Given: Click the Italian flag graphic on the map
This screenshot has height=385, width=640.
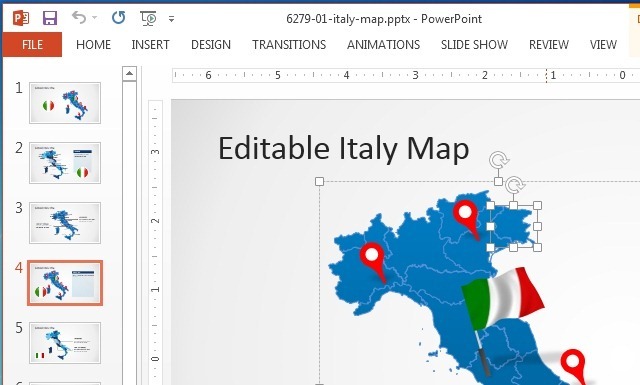Looking at the screenshot, I should [x=502, y=310].
